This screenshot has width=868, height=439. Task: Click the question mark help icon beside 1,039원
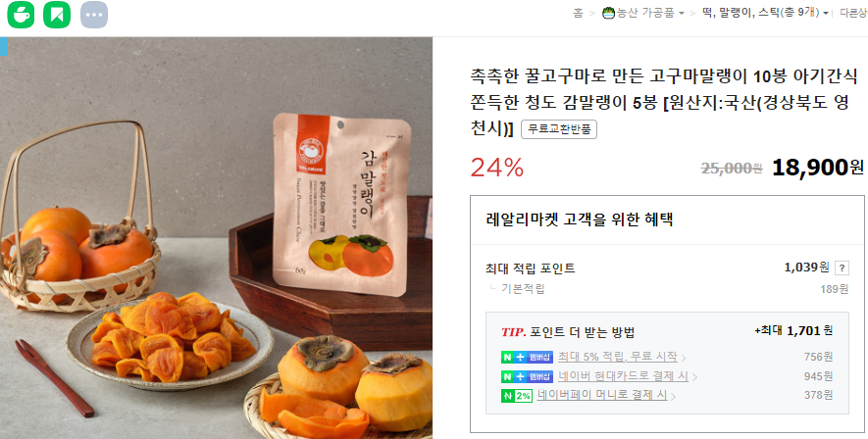(842, 268)
